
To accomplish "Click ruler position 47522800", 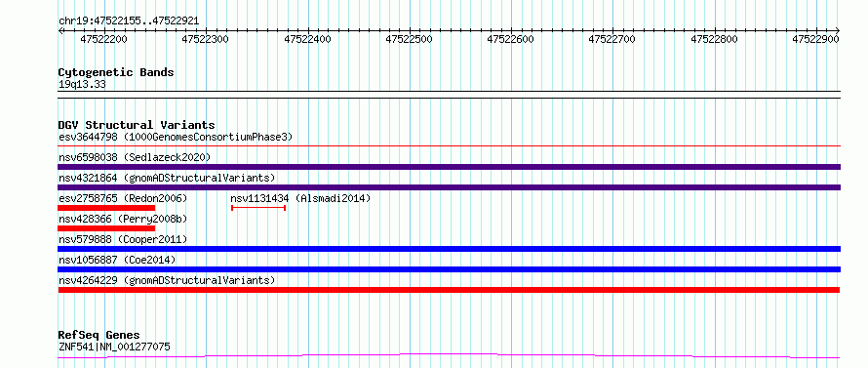I will click(715, 39).
